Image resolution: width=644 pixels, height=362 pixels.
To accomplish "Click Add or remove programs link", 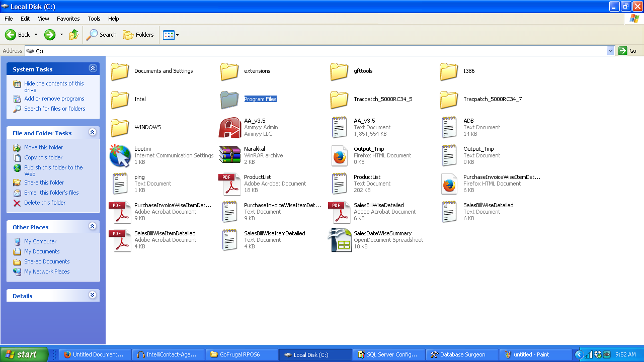I will (54, 99).
